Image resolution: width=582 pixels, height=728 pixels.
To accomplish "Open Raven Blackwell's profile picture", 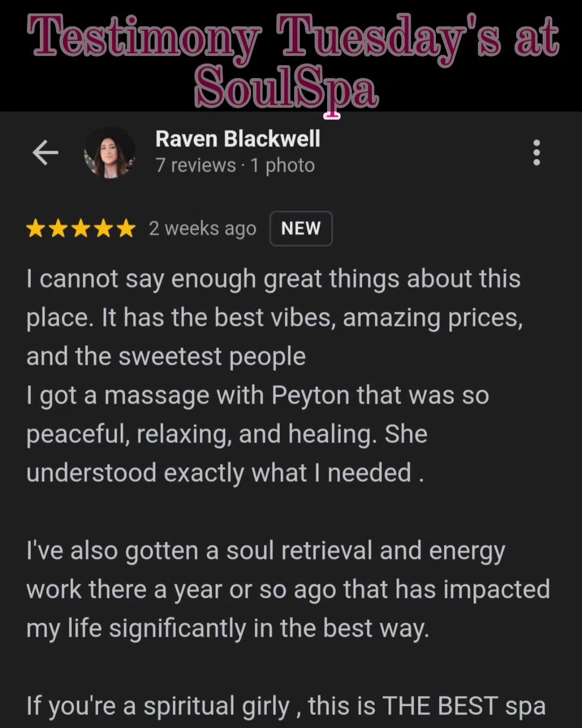I will (109, 153).
